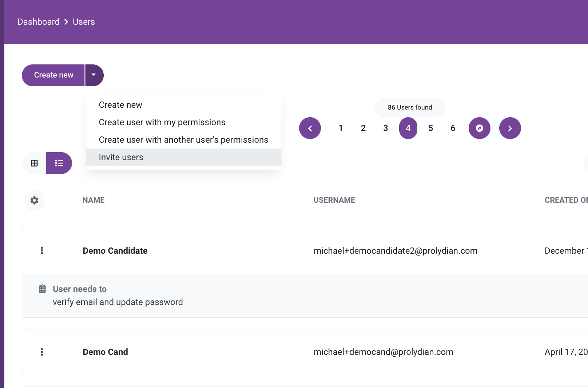588x388 pixels.
Task: Go to previous page arrow
Action: [x=310, y=128]
